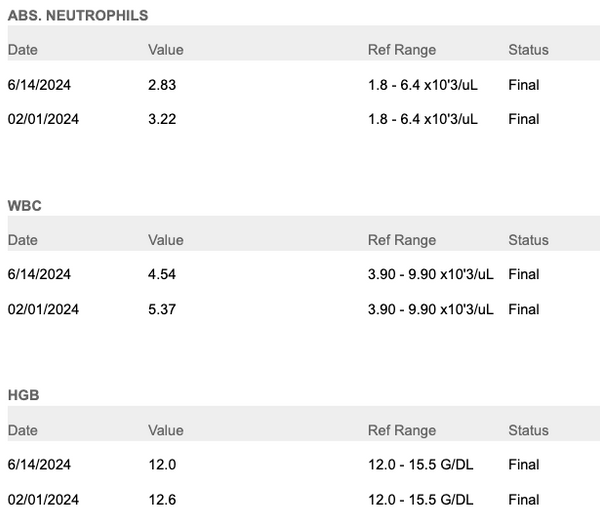Click the WBC value 4.54

162,275
